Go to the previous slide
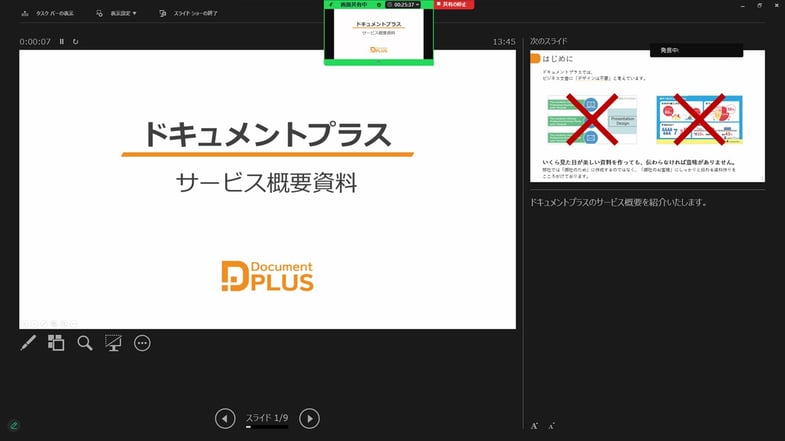The height and width of the screenshot is (441, 785). (x=225, y=418)
